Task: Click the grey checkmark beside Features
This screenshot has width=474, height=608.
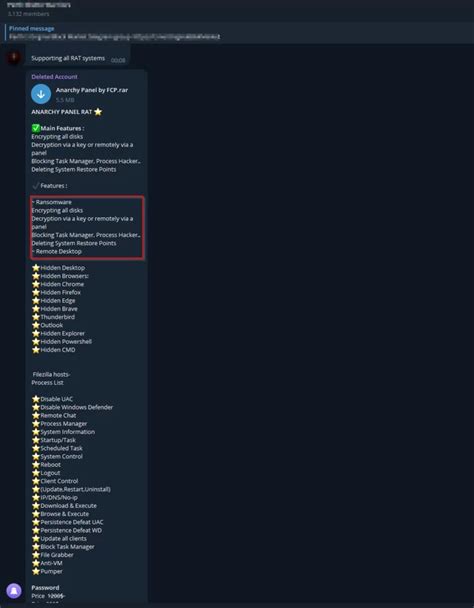Action: (36, 186)
